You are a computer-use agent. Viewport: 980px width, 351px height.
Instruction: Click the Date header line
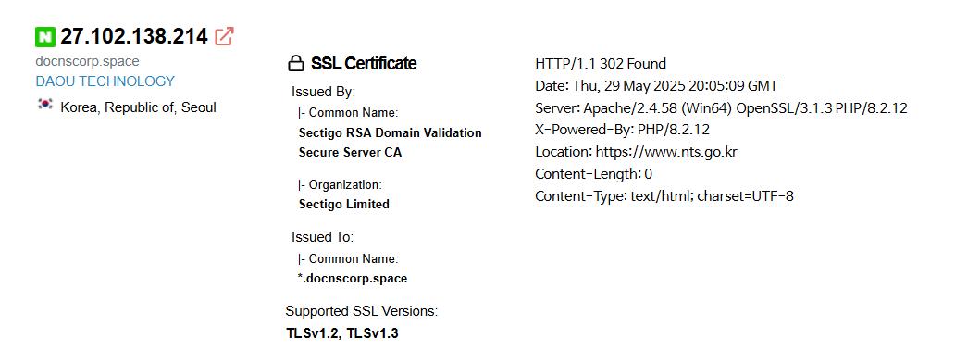[657, 86]
